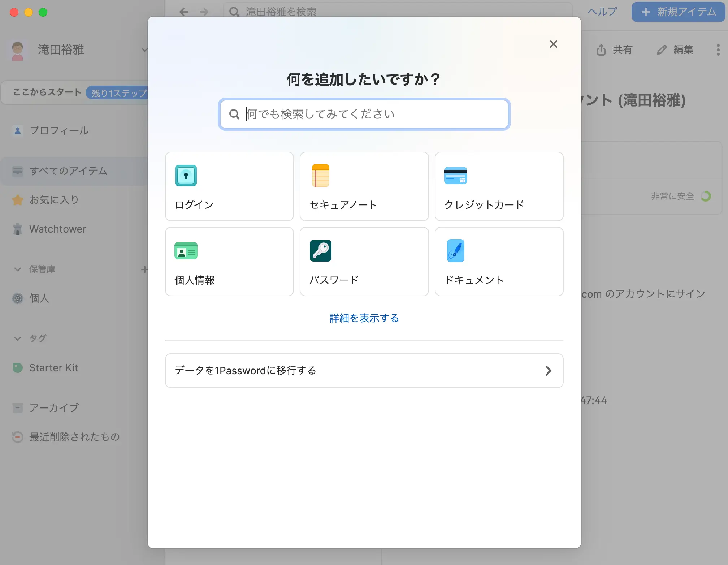The width and height of the screenshot is (728, 565).
Task: Choose the セキュアノート notepad card
Action: pyautogui.click(x=364, y=186)
